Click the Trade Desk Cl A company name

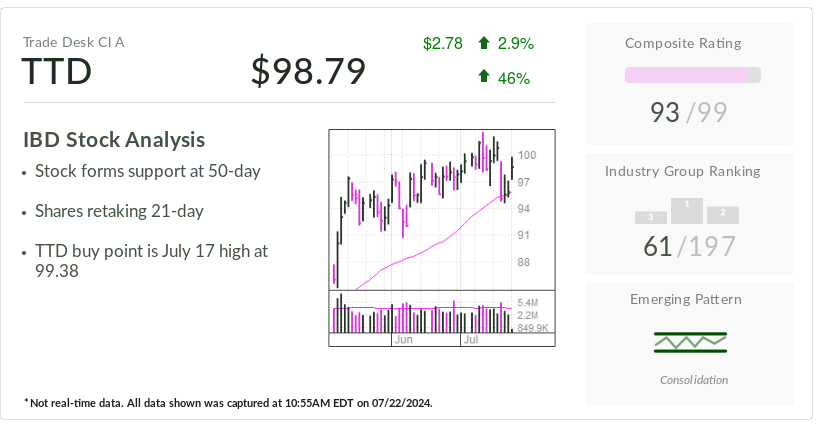coord(73,42)
